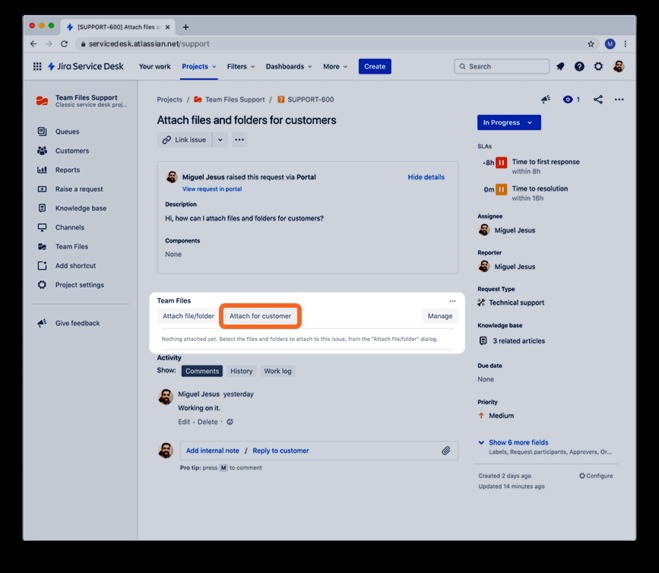Open View request in portal link

coord(212,189)
